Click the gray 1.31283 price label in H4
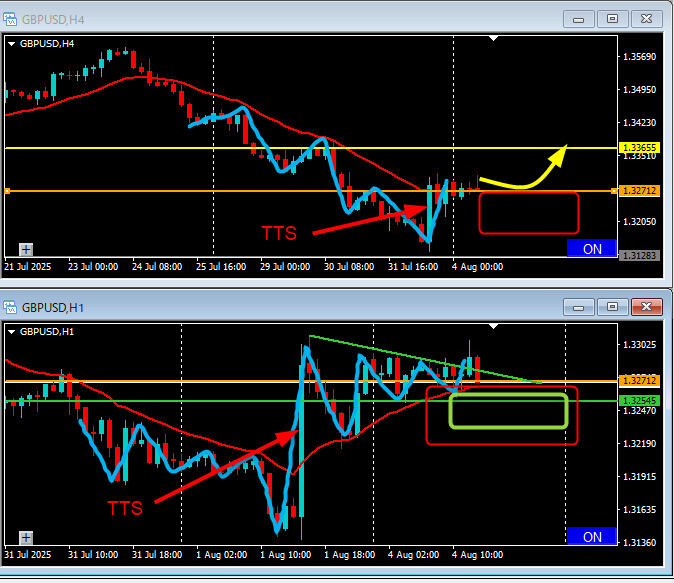 639,255
